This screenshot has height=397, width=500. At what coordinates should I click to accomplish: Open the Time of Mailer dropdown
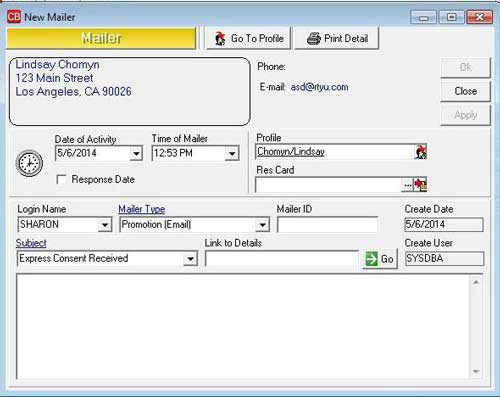[x=232, y=153]
